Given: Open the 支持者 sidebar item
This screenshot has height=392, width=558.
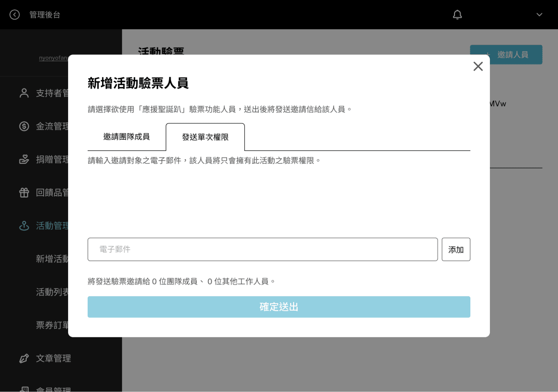Looking at the screenshot, I should [52, 93].
